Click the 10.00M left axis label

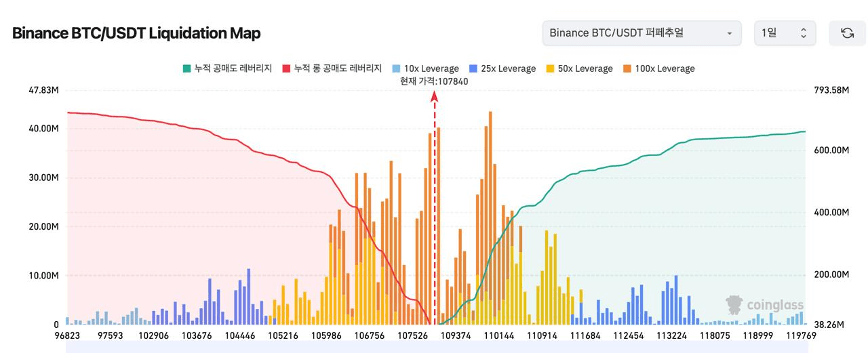(44, 276)
